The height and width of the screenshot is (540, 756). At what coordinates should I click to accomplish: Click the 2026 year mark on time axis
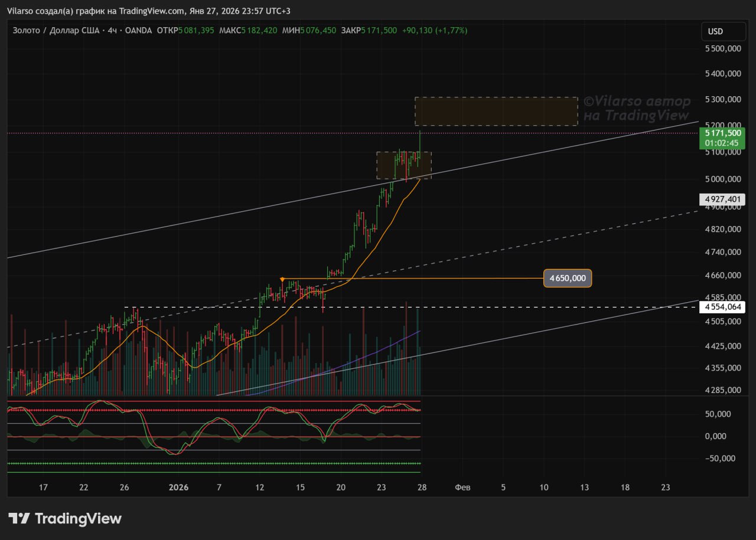(x=178, y=487)
